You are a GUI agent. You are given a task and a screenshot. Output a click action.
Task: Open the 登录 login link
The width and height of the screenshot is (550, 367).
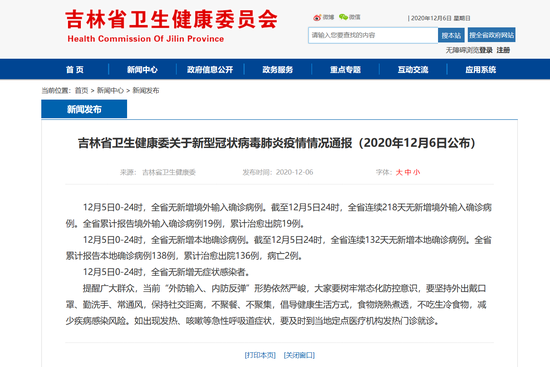[x=486, y=50]
